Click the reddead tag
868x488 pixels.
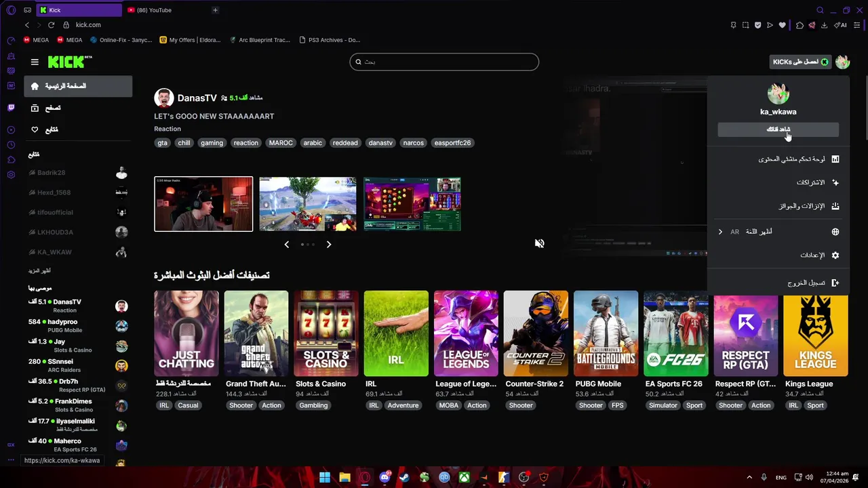click(345, 143)
